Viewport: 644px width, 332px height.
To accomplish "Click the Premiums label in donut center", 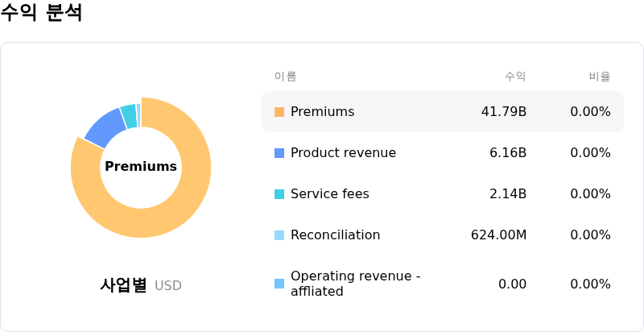I will (141, 167).
